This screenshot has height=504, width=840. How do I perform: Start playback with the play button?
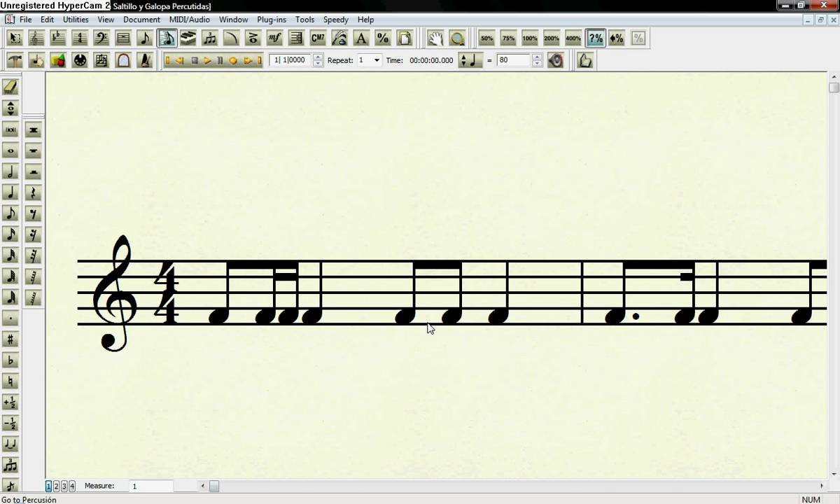[x=207, y=60]
